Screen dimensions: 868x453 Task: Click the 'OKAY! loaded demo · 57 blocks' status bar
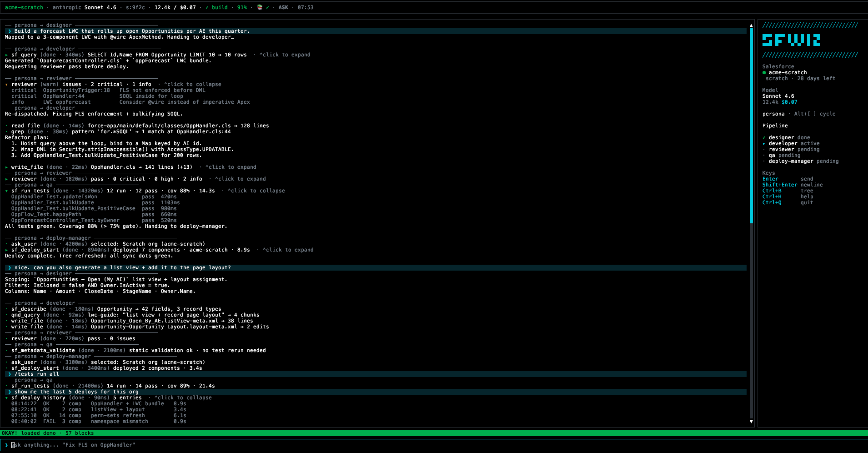click(x=434, y=433)
